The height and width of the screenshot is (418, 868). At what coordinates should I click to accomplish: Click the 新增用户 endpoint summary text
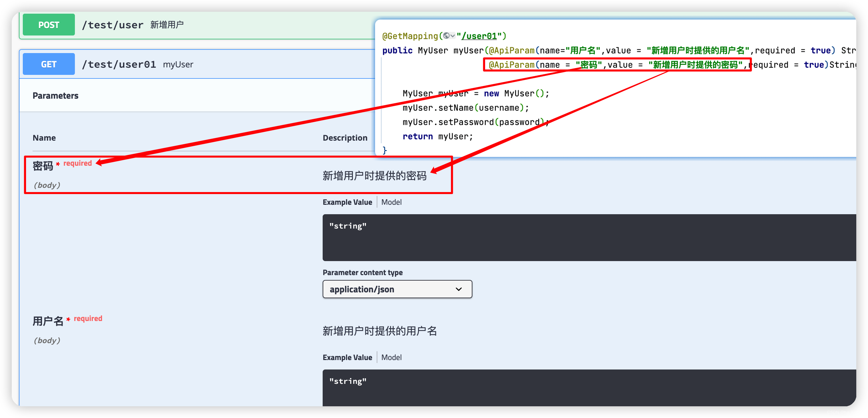[167, 25]
